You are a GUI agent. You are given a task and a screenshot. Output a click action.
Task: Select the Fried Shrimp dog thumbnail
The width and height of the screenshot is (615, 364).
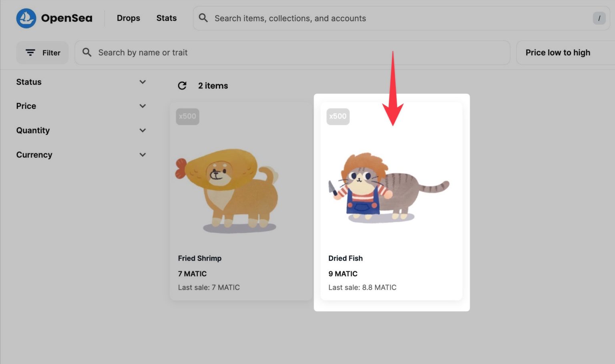click(227, 190)
